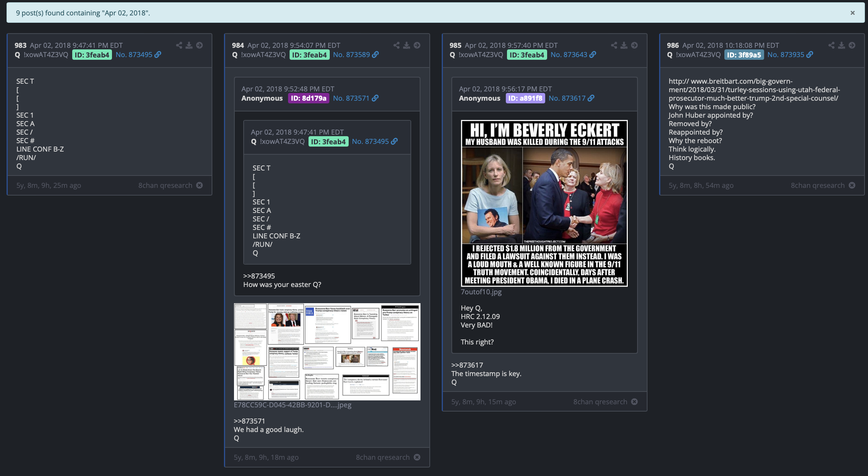Open file name 7outof10.jpg
Viewport: 868px width, 476px height.
pyautogui.click(x=481, y=292)
